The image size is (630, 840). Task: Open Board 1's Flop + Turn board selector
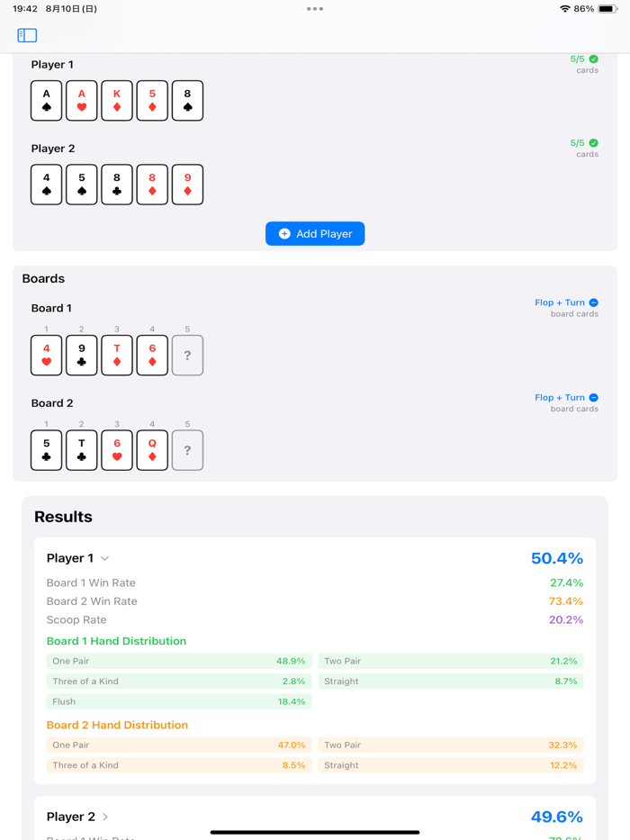click(561, 302)
